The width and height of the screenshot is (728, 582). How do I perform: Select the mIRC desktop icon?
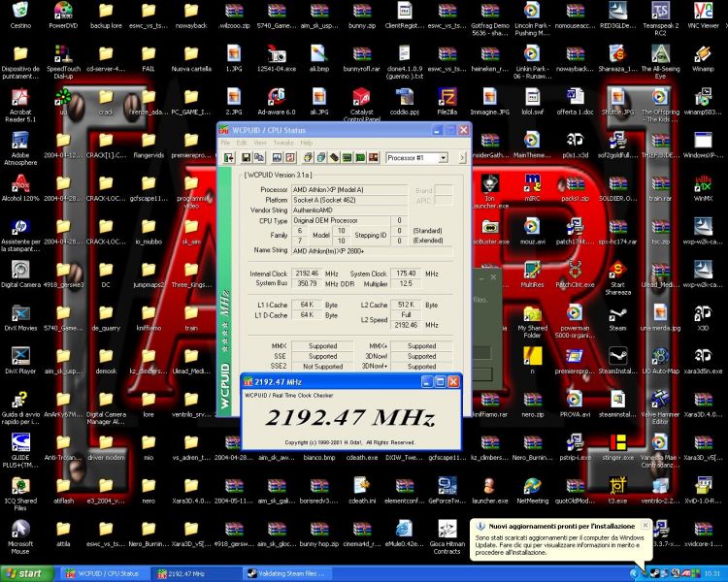click(532, 188)
